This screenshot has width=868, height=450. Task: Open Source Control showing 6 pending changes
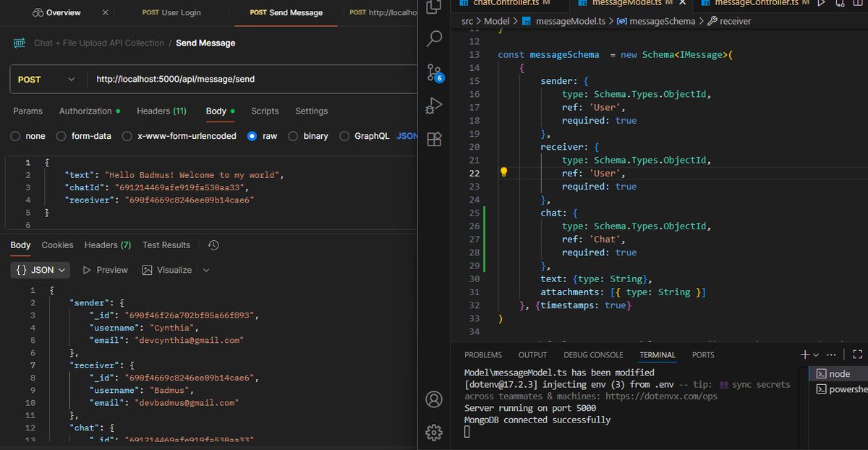433,72
